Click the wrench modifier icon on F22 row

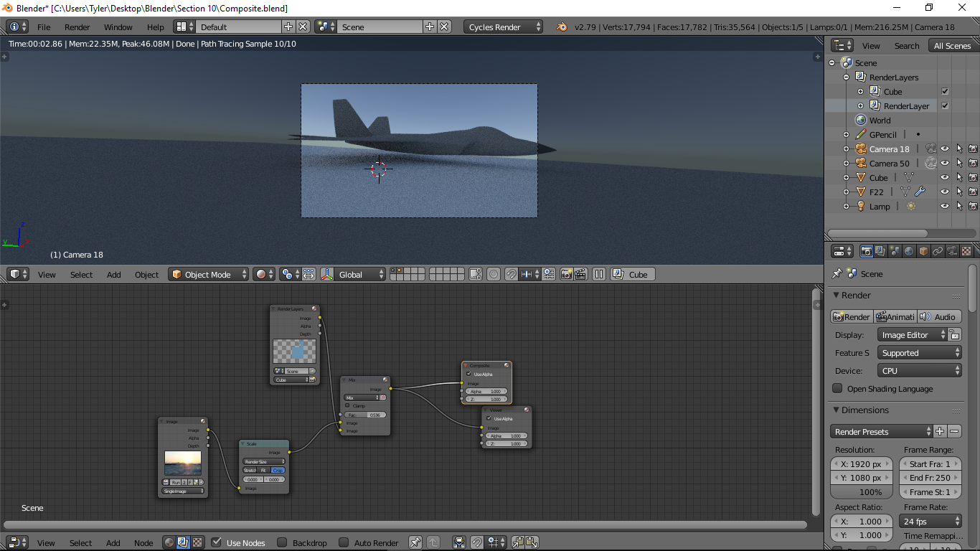920,192
